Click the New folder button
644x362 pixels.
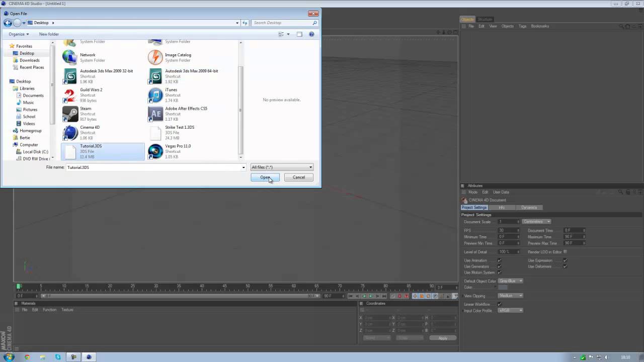coord(49,34)
